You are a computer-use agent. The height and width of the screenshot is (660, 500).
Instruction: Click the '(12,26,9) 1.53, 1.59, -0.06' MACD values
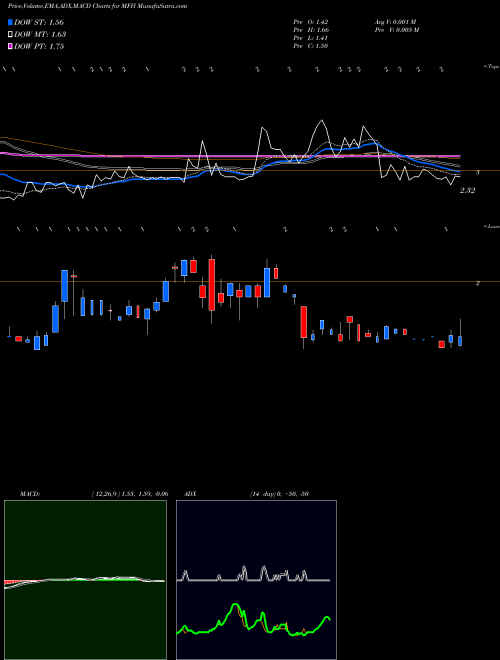tap(130, 494)
